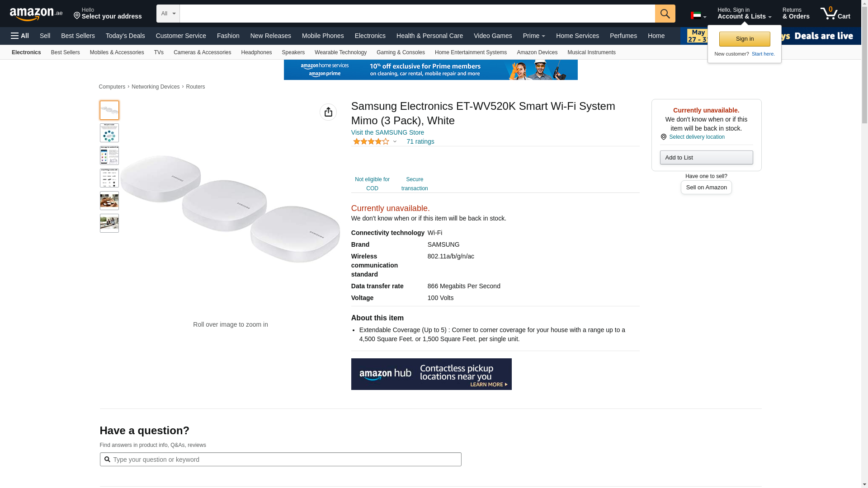Open the Prime dropdown menu
This screenshot has width=868, height=488.
coord(533,36)
